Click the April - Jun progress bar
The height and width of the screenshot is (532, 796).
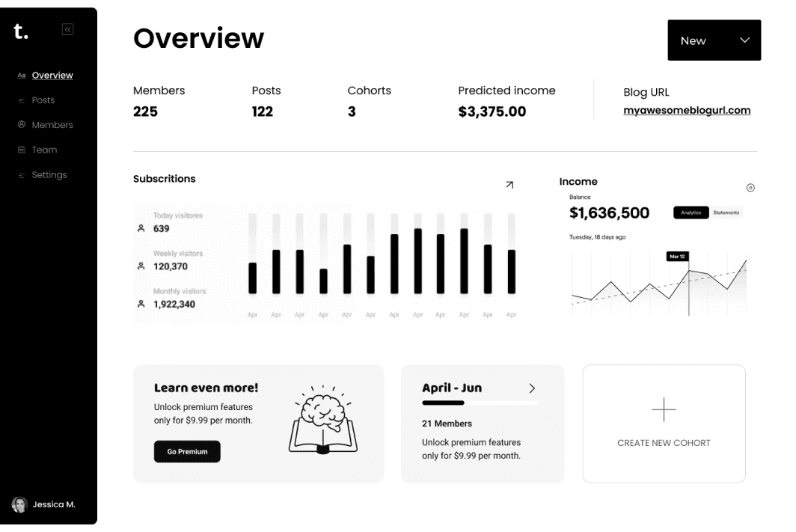point(480,403)
